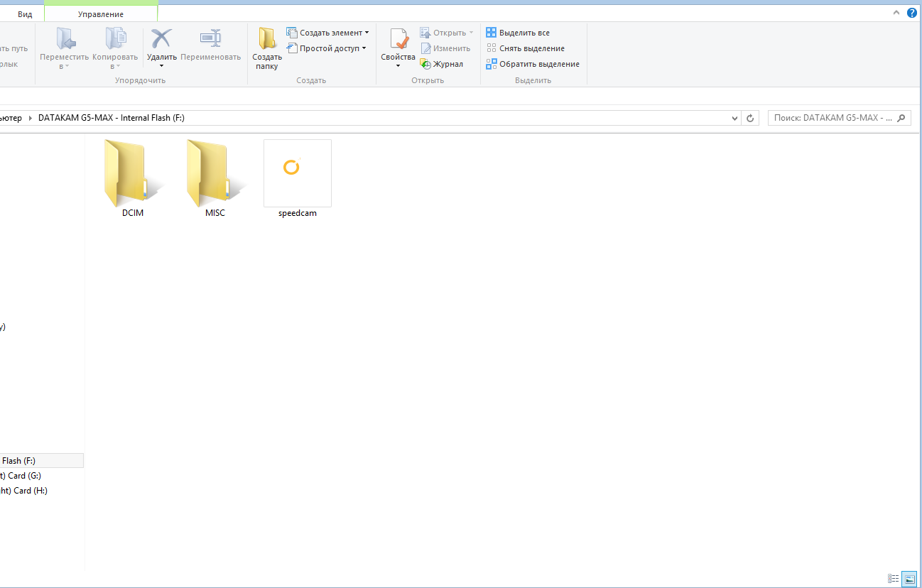The image size is (922, 588).
Task: Click the Переместить в icon
Action: click(65, 38)
